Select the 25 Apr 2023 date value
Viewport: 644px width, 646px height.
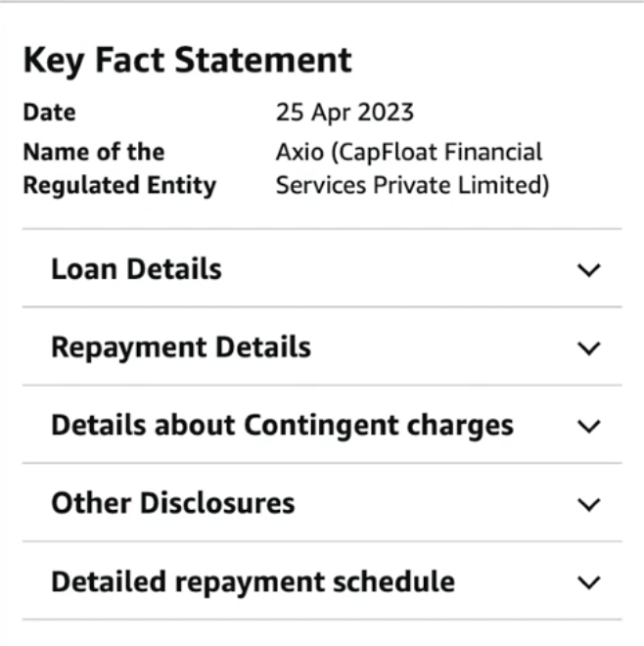(x=345, y=112)
